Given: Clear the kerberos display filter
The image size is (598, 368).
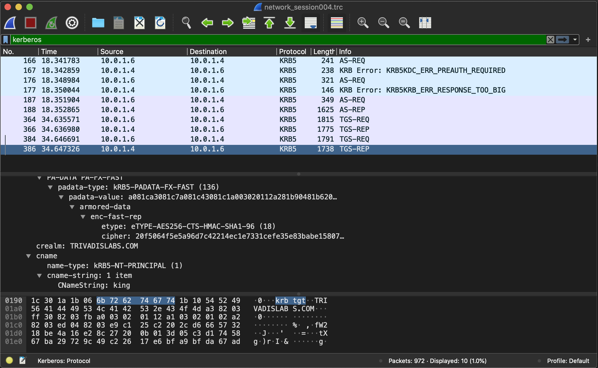Looking at the screenshot, I should [x=550, y=40].
